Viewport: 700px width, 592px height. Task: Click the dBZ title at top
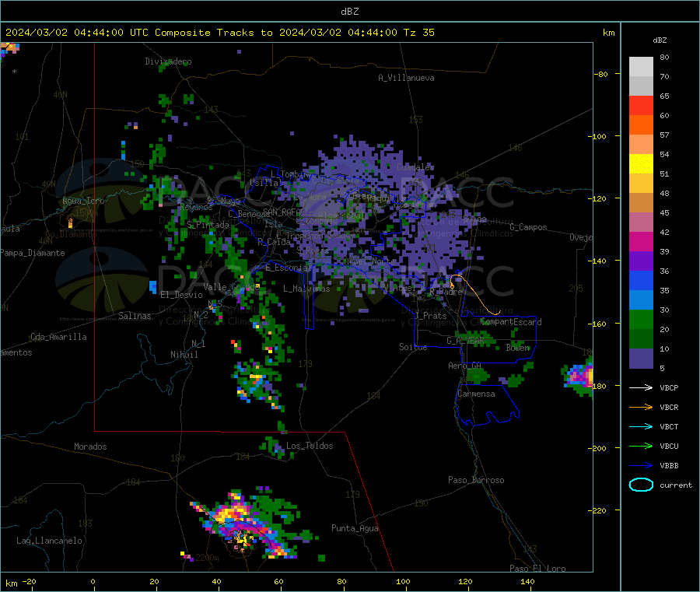point(349,12)
